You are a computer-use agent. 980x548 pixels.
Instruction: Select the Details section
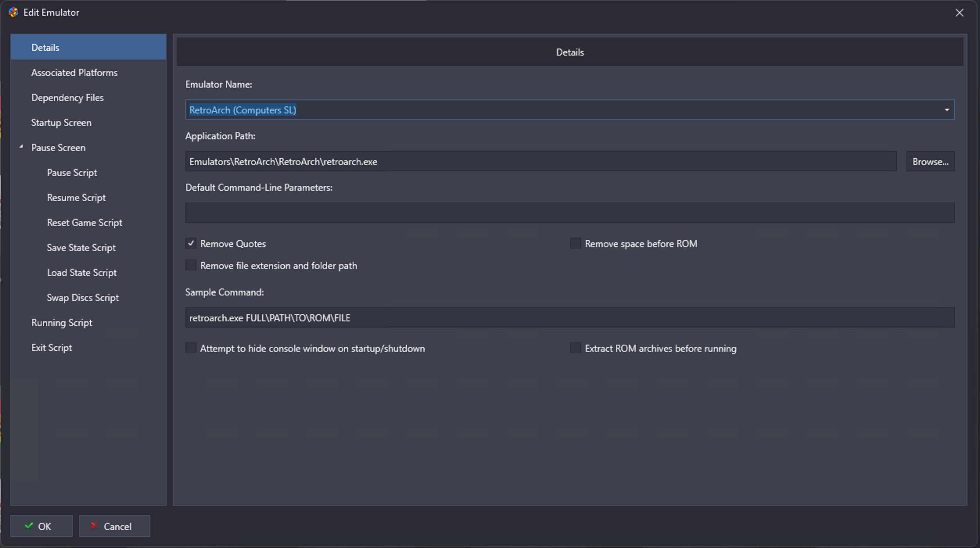click(88, 47)
